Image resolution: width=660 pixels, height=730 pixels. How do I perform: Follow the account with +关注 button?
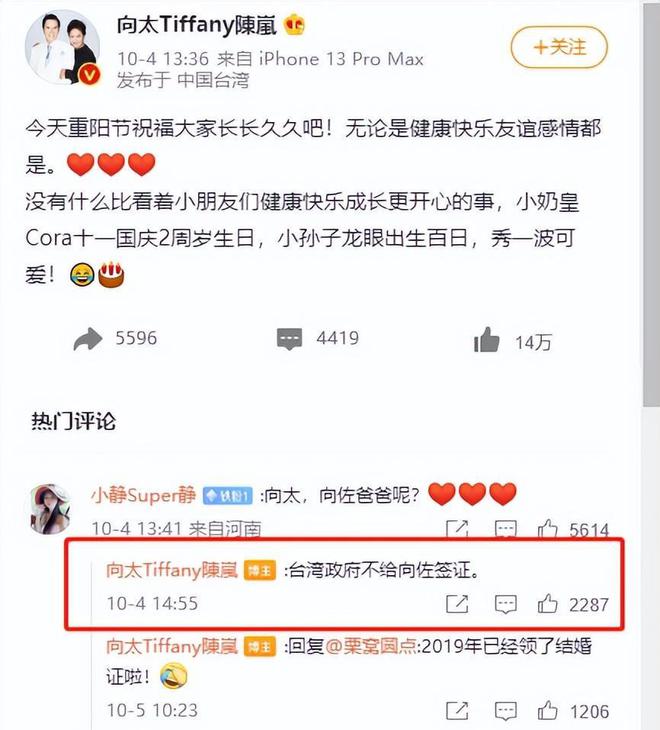tap(559, 47)
